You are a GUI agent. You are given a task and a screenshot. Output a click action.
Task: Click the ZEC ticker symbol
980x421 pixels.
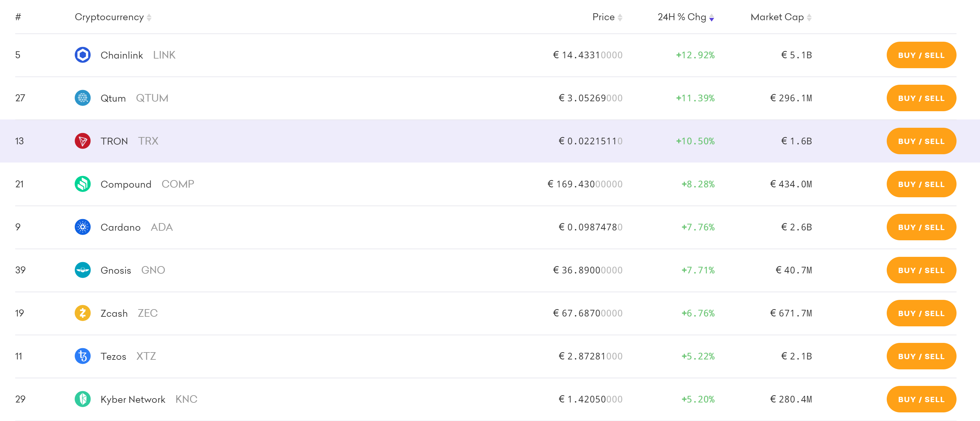[x=148, y=313]
